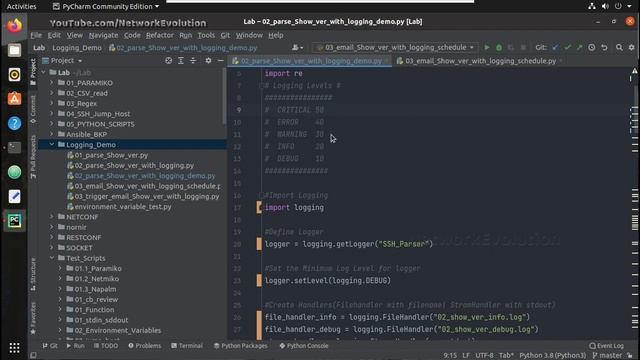The height and width of the screenshot is (360, 640).
Task: Launch Rhythmbox from the dock
Action: (14, 75)
